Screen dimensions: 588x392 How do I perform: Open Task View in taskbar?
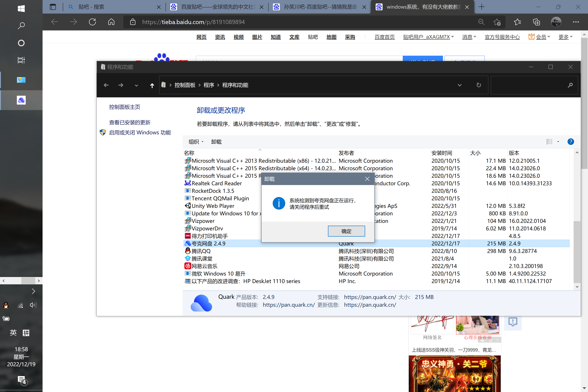21,60
